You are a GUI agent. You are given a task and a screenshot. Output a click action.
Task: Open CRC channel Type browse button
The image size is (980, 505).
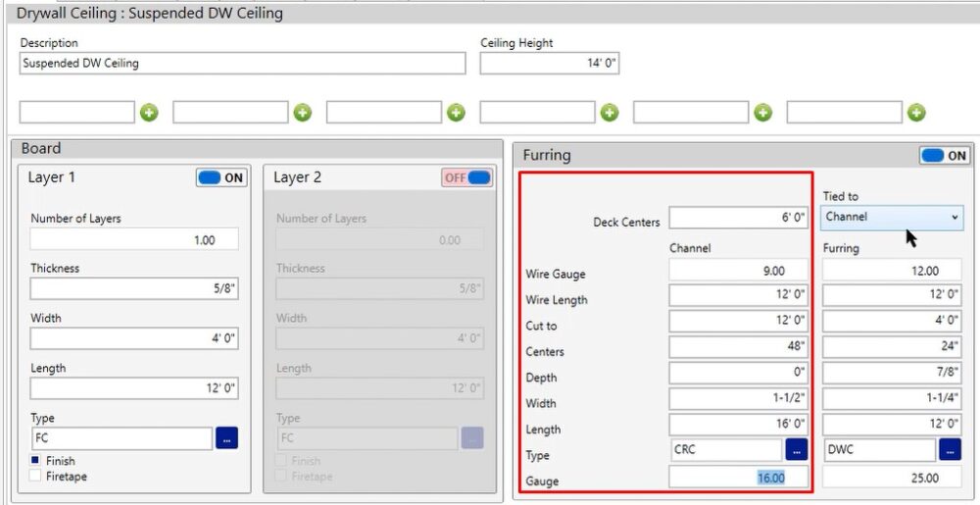[797, 450]
